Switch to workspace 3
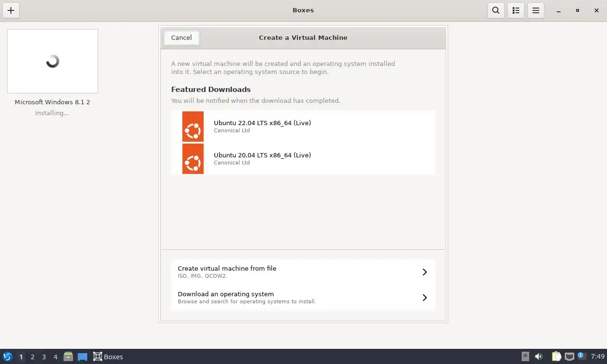 click(44, 357)
